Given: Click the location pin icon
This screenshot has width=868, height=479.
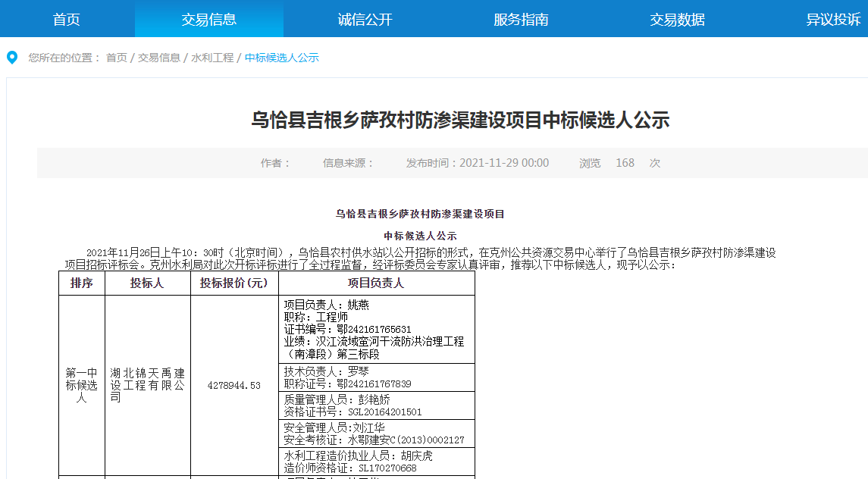Looking at the screenshot, I should [x=12, y=58].
